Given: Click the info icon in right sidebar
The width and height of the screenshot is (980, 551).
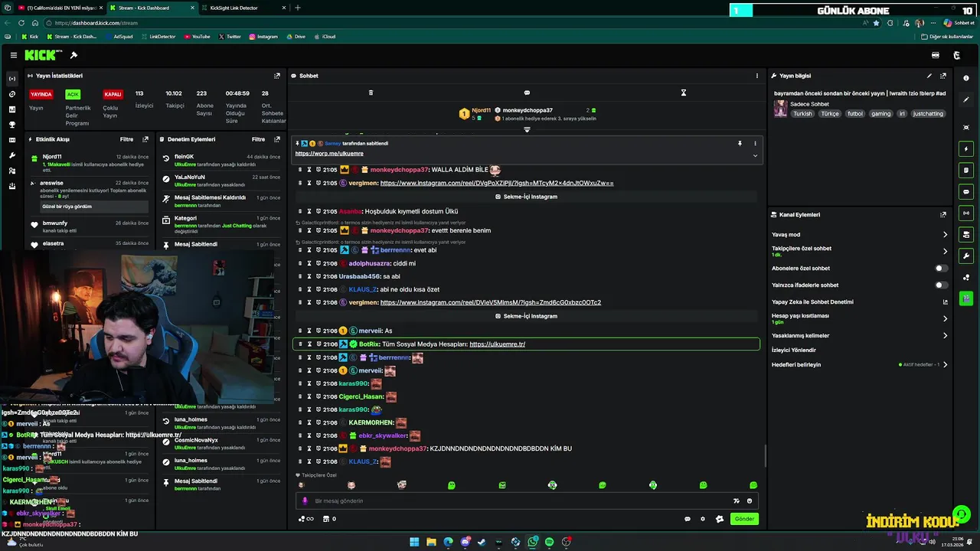Looking at the screenshot, I should [x=966, y=78].
